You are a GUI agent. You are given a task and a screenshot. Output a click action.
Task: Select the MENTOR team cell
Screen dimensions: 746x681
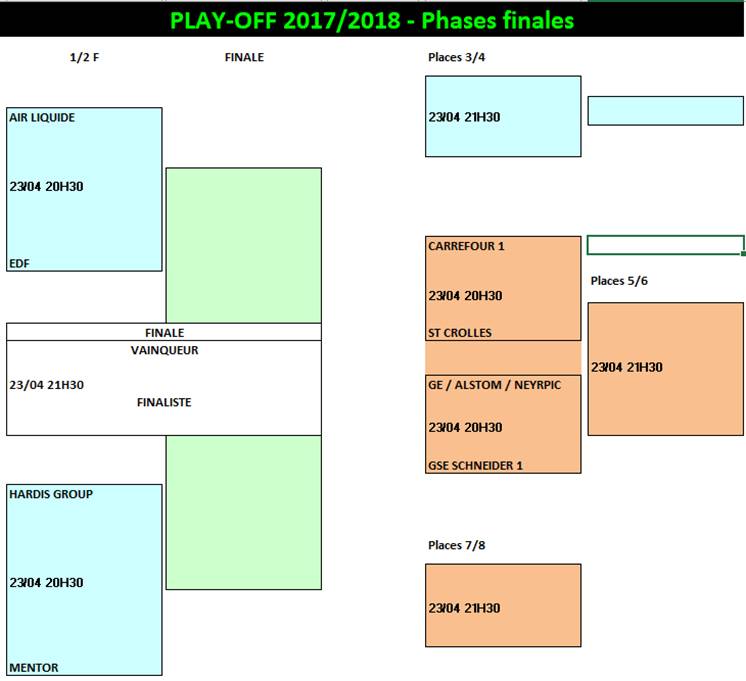34,667
